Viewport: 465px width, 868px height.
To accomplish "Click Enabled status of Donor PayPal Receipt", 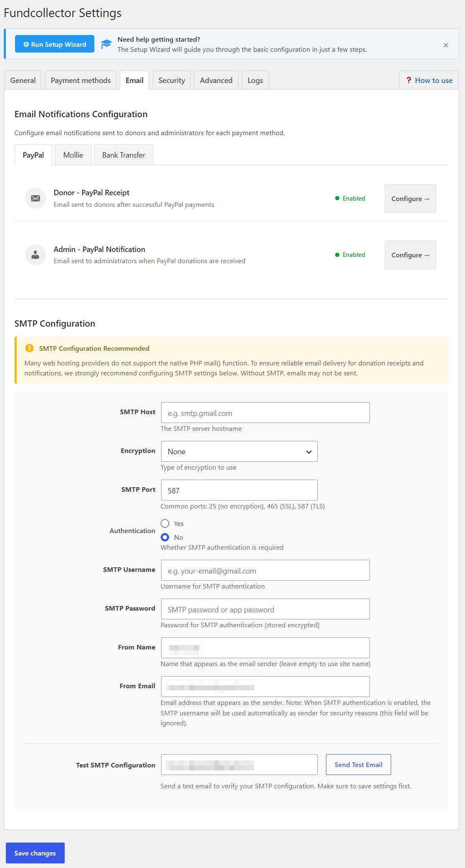I will [x=350, y=199].
